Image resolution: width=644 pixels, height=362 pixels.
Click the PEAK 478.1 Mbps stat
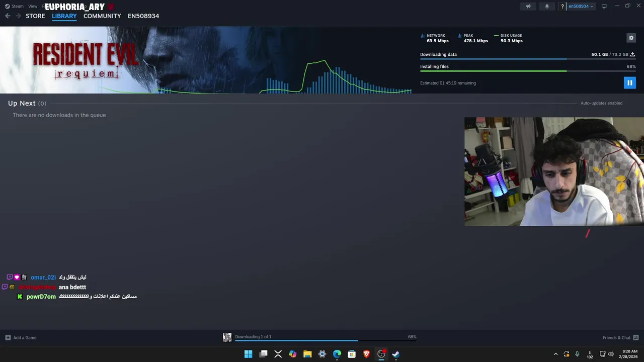point(473,38)
